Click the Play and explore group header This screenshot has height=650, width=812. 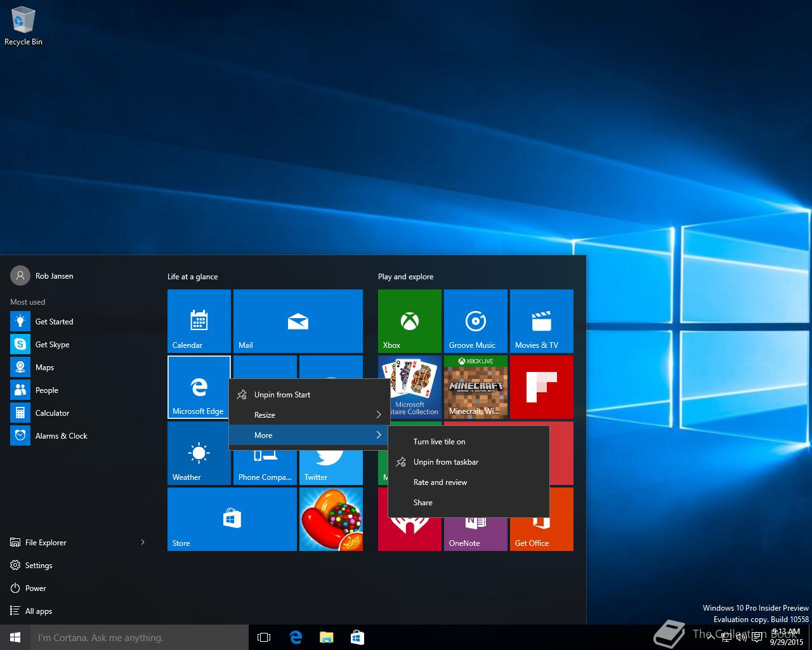coord(405,277)
